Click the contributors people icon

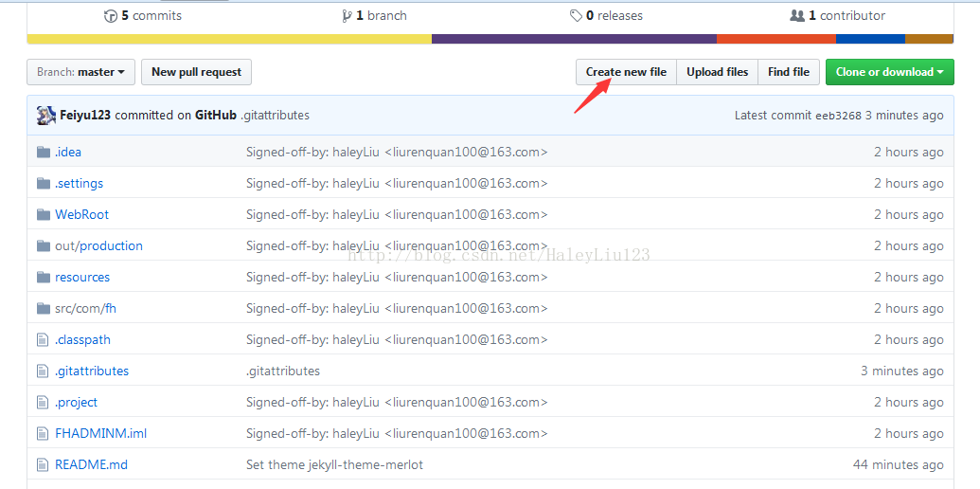[x=797, y=15]
